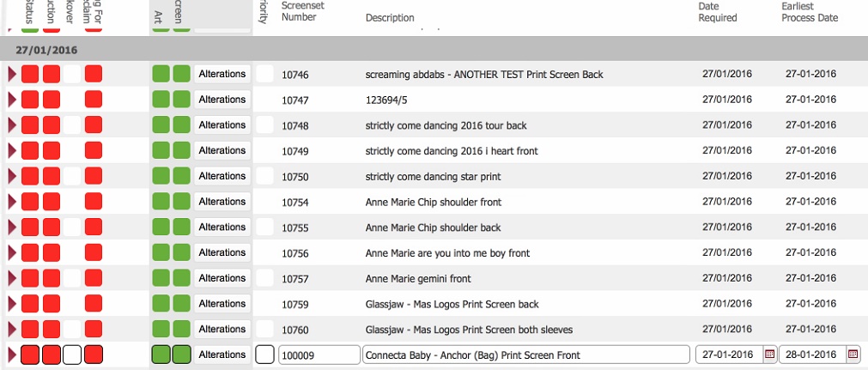Sort by the Screenset Number column header
The width and height of the screenshot is (868, 370).
pos(299,11)
